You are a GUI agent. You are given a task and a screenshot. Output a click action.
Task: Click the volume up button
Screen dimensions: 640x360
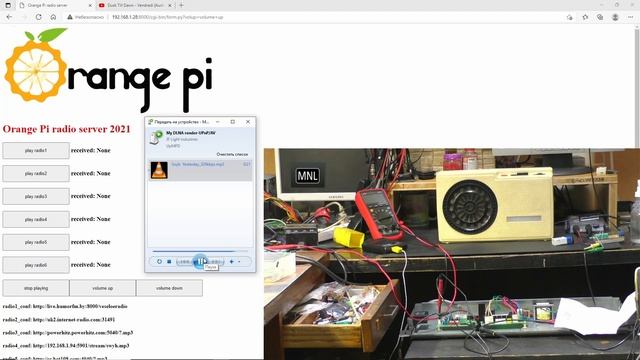coord(102,288)
